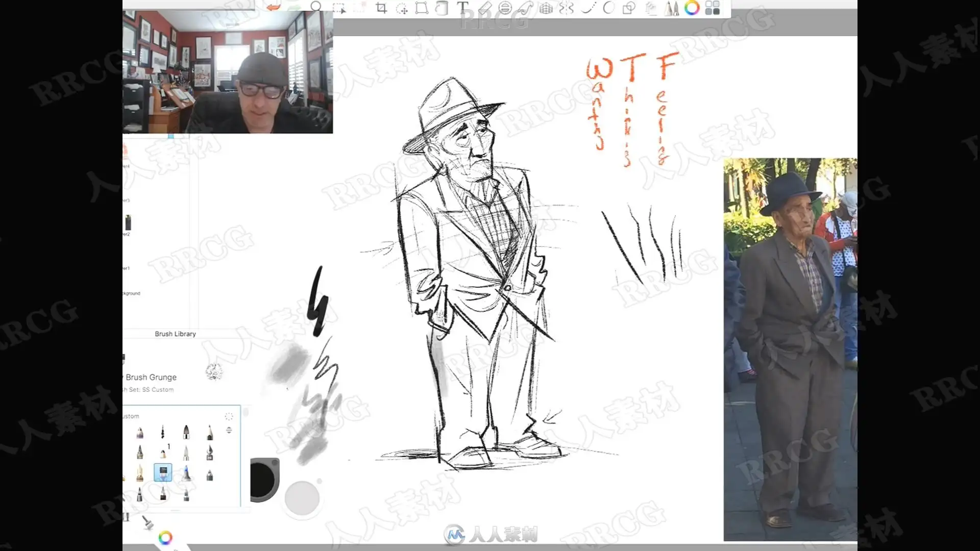Expand the brush set up-down arrows

pos(229,430)
